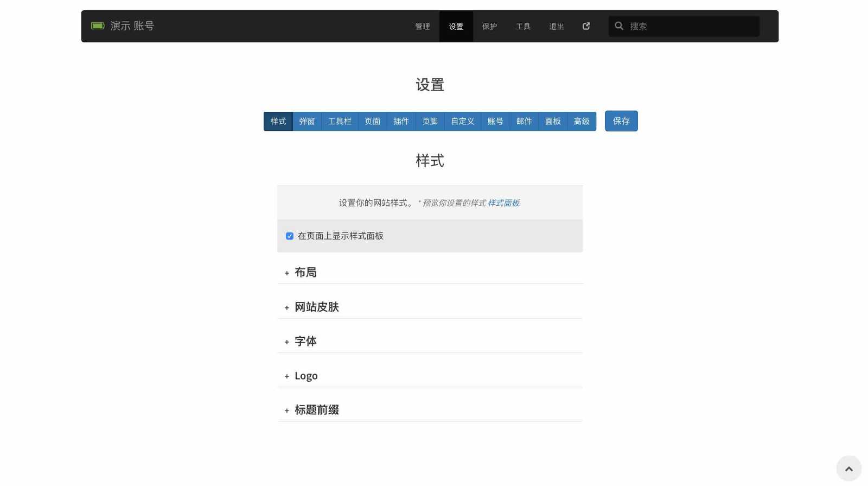The height and width of the screenshot is (486, 868).
Task: Click the 保存 button
Action: (621, 121)
